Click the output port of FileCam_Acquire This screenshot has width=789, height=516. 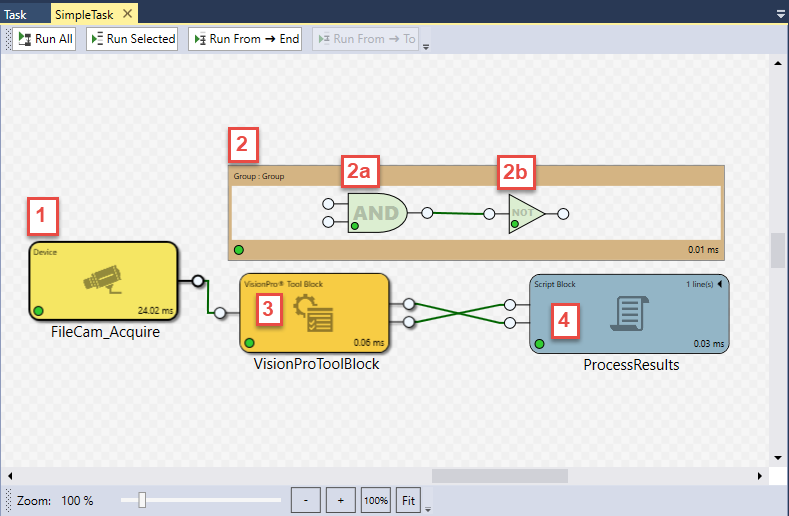[198, 281]
